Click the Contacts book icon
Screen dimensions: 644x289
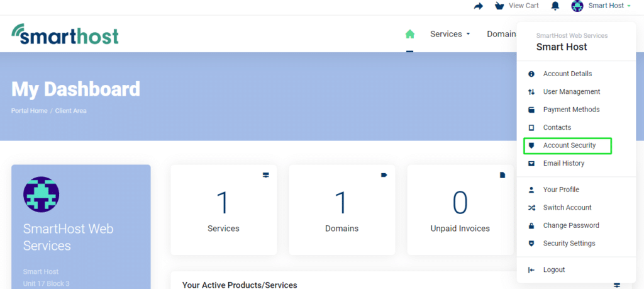pos(531,128)
